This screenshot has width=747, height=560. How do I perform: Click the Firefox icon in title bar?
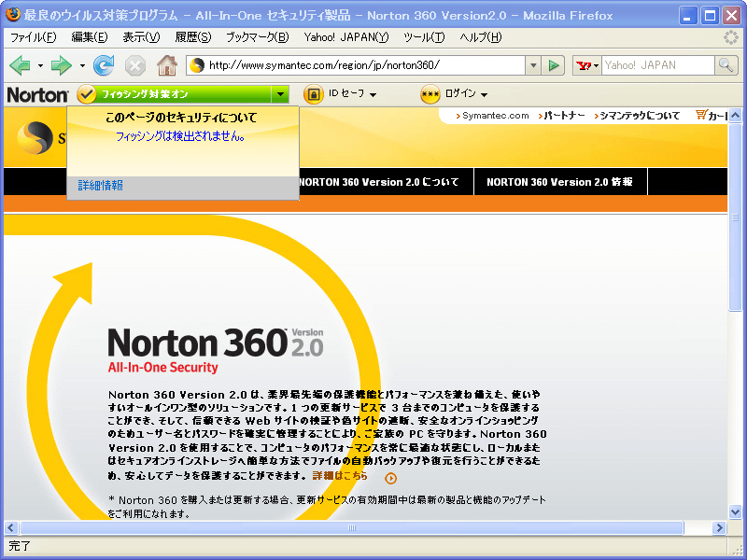coord(13,15)
